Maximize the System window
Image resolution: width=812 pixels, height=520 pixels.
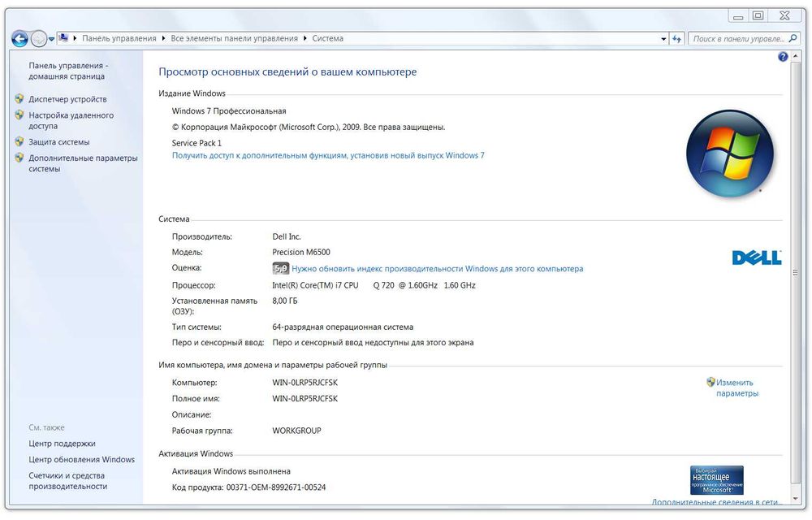(x=758, y=16)
